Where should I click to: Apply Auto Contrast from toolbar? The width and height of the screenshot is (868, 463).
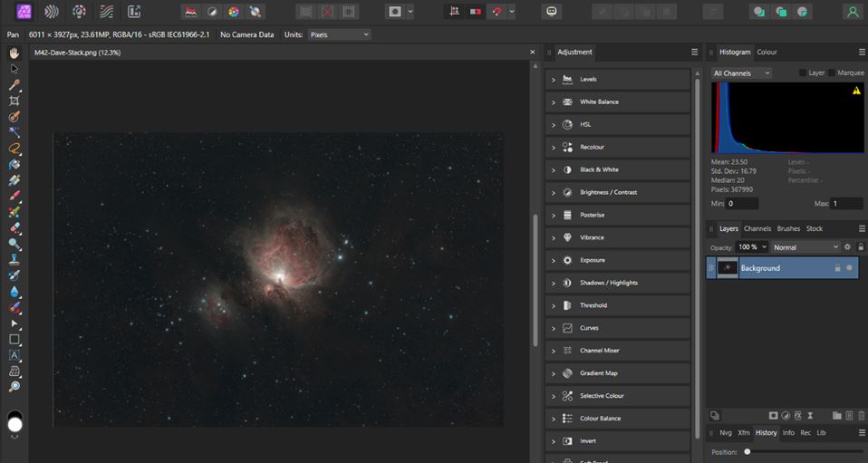[x=213, y=12]
